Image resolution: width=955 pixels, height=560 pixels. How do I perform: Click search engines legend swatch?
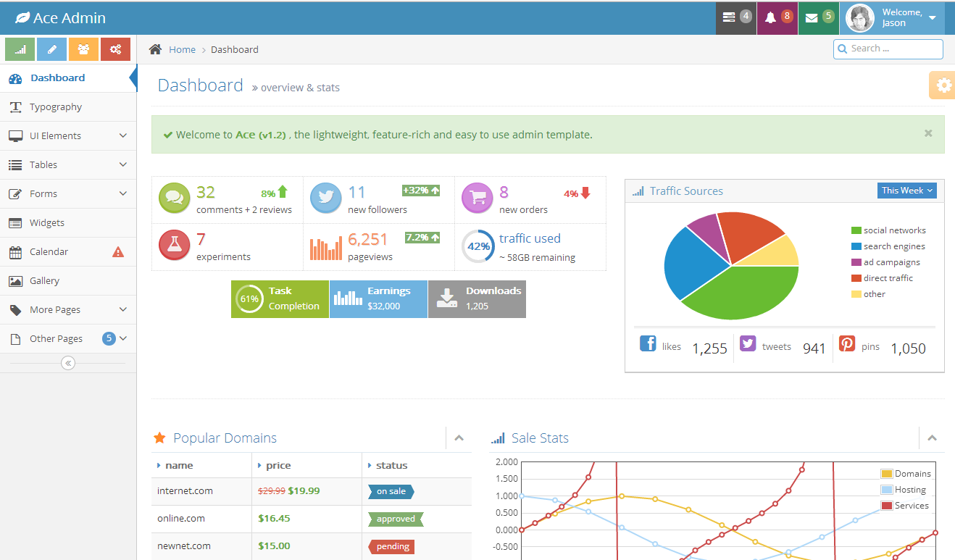[856, 246]
